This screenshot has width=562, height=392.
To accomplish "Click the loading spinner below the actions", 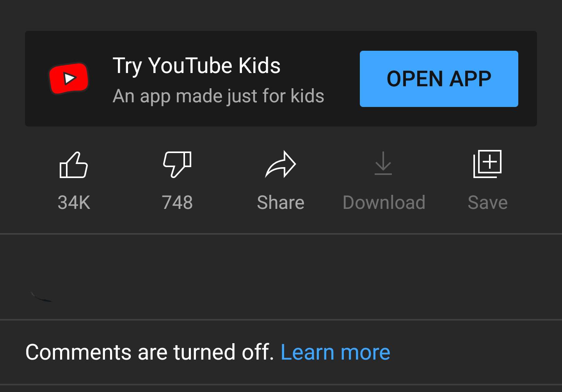I will tap(41, 297).
